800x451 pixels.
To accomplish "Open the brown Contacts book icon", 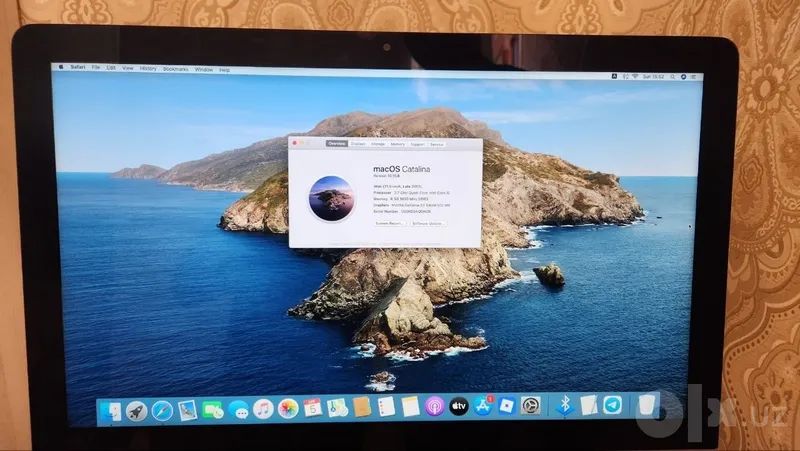I will (x=362, y=407).
